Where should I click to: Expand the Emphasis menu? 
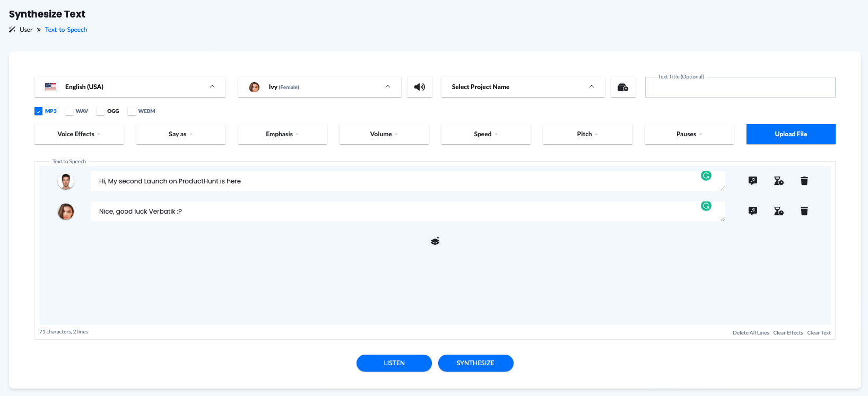coord(282,134)
